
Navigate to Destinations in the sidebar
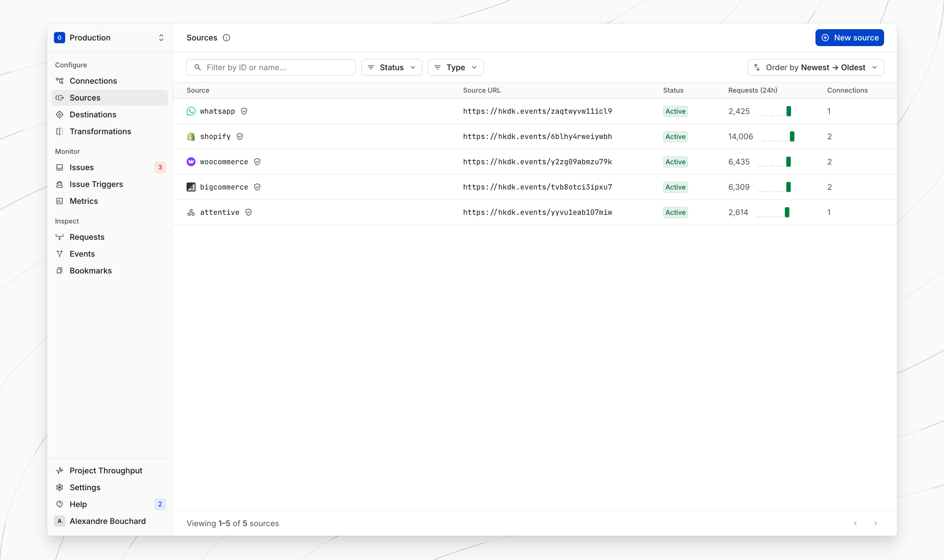pyautogui.click(x=92, y=114)
